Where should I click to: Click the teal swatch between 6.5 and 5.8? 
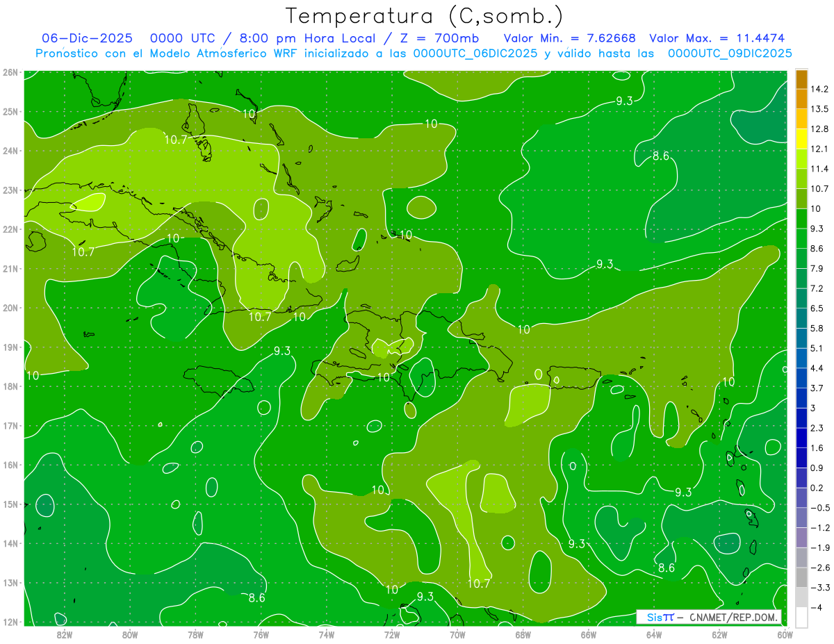coord(801,317)
